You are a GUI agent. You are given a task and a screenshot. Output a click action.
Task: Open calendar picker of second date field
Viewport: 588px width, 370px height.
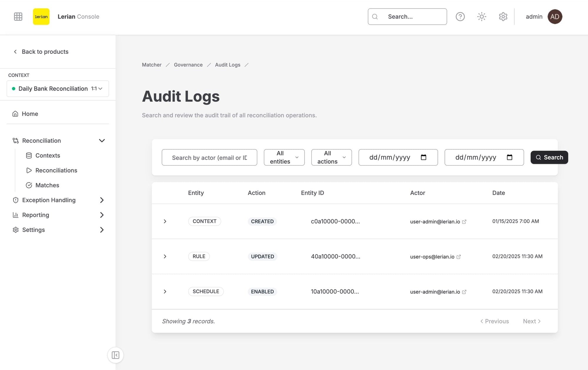[510, 157]
